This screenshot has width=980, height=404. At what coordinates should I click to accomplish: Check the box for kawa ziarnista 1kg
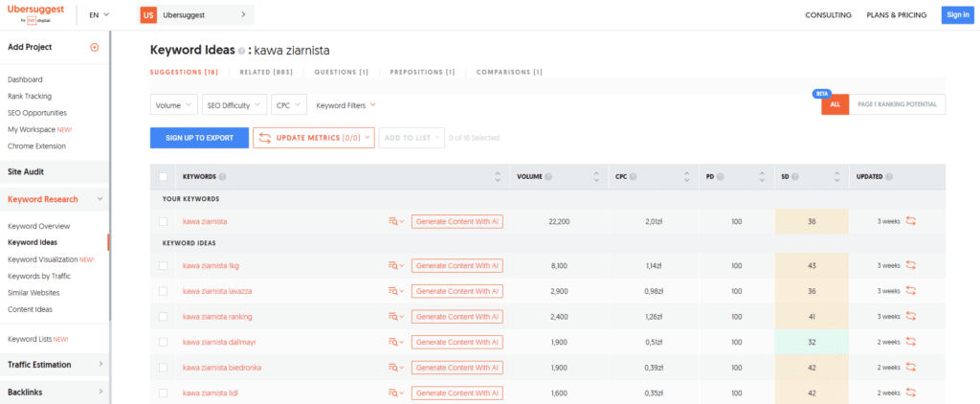pos(163,266)
